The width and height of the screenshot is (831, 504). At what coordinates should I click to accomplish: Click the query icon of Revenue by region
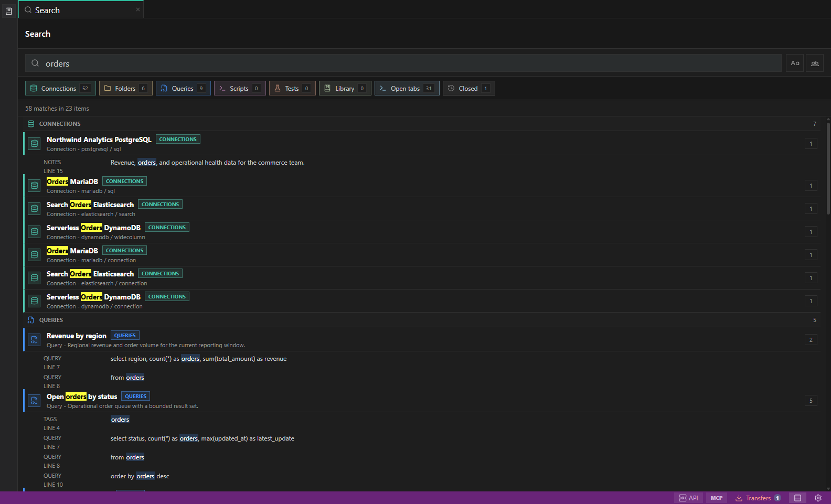34,340
